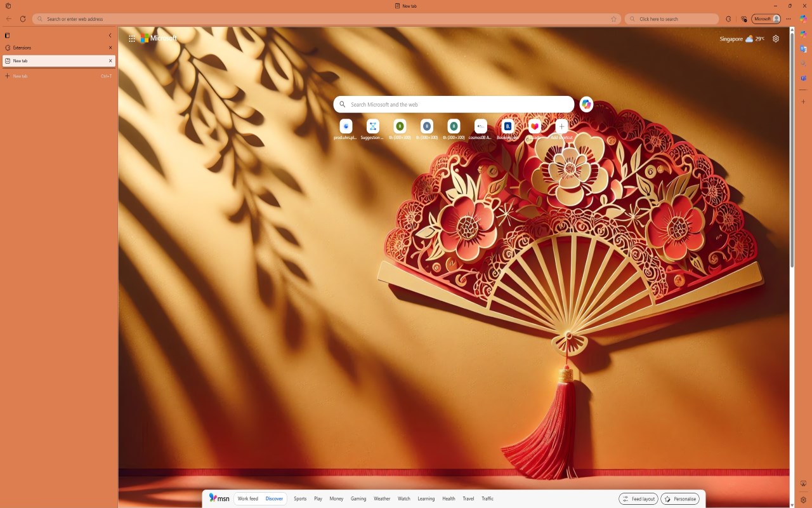Open the Microsoft apps grid launcher
The width and height of the screenshot is (812, 508).
pos(132,39)
